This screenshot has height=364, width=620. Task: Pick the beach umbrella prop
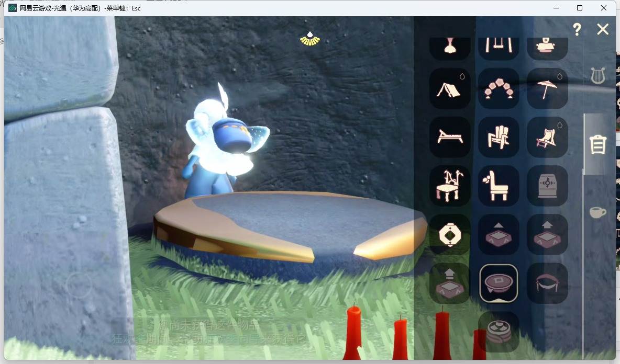548,88
